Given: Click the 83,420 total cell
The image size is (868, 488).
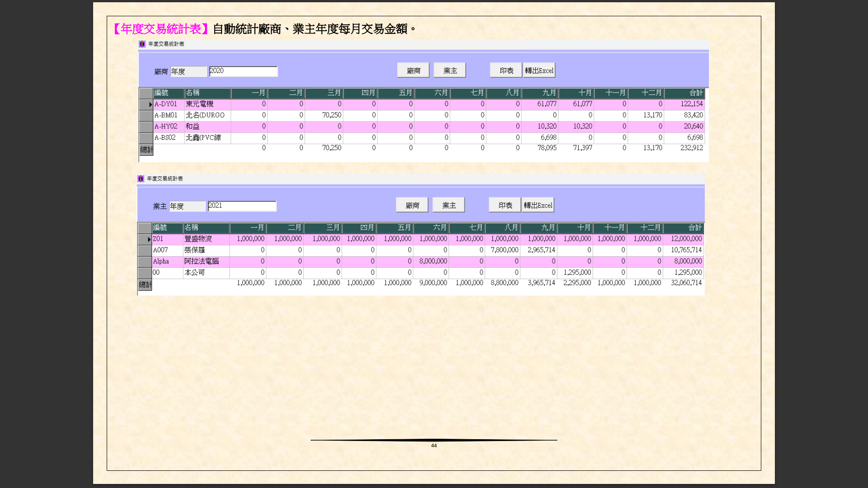Looking at the screenshot, I should 684,116.
